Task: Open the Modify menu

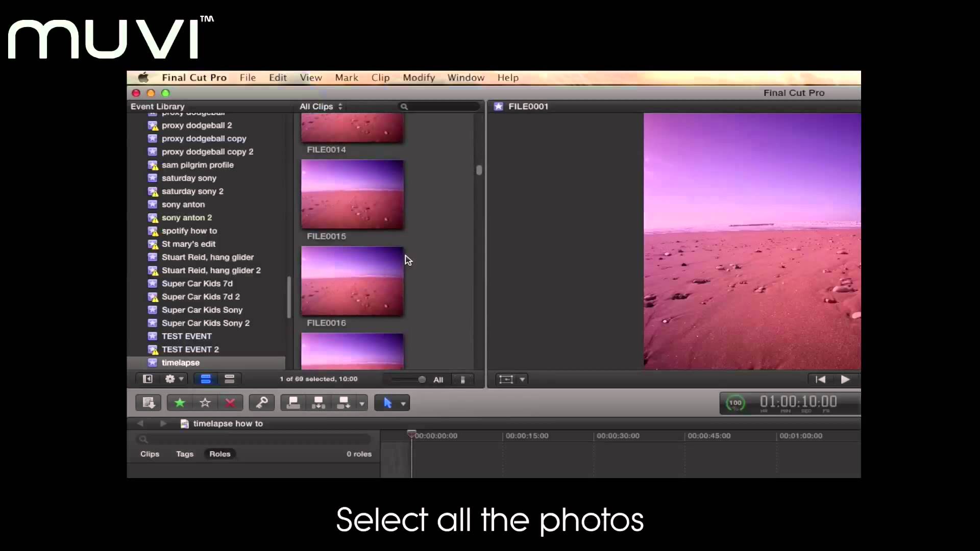Action: point(419,78)
